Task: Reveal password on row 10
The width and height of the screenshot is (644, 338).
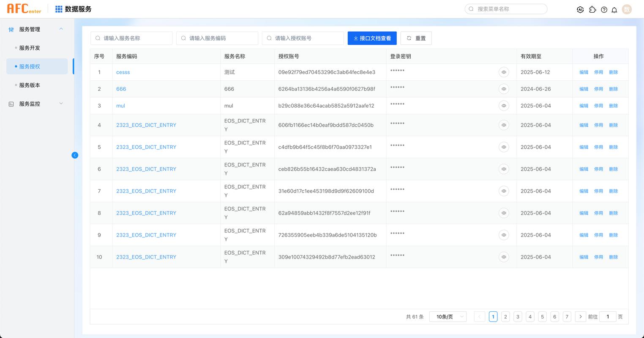Action: tap(504, 256)
